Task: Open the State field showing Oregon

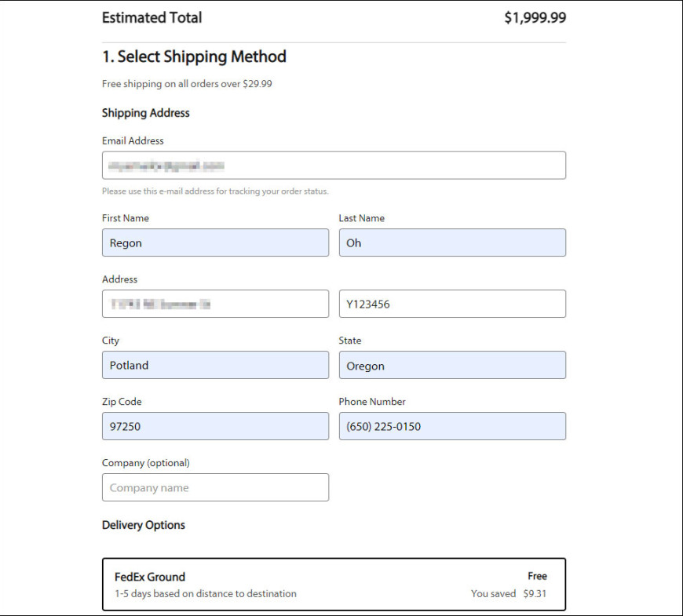Action: (x=452, y=365)
